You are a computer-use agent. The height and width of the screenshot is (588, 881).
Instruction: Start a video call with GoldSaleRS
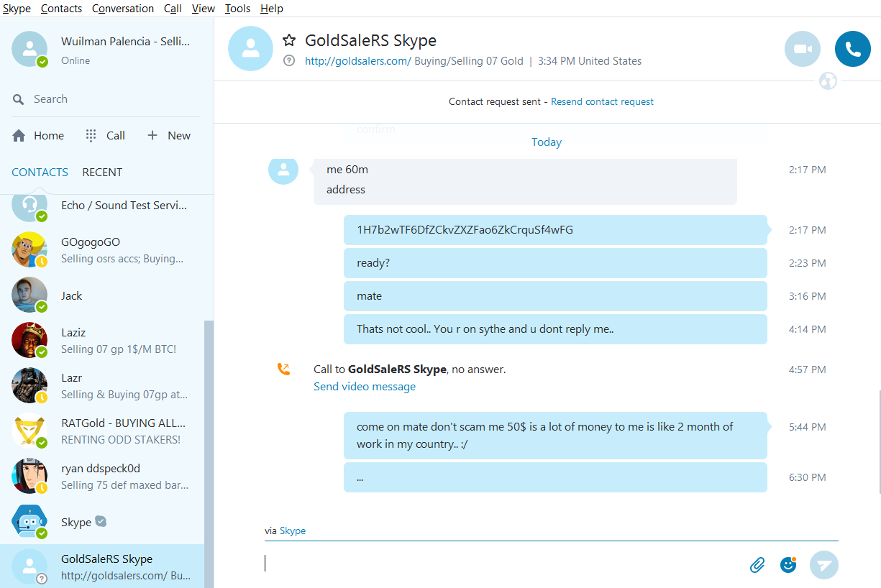[802, 49]
